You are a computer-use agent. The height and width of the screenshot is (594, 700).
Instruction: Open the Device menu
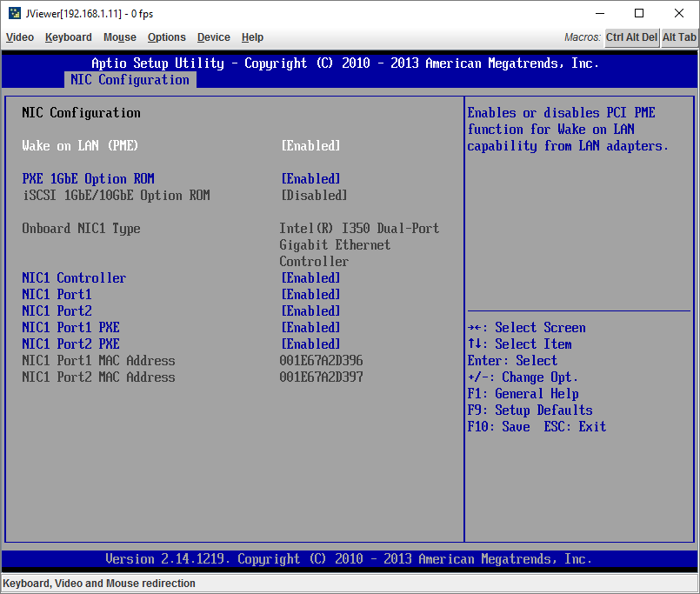click(x=213, y=37)
